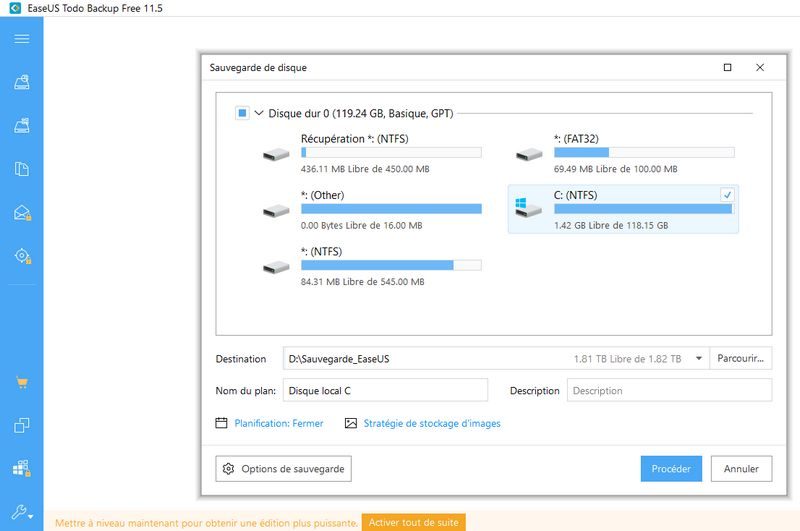Open System Backup icon in sidebar
The height and width of the screenshot is (531, 800).
21,125
